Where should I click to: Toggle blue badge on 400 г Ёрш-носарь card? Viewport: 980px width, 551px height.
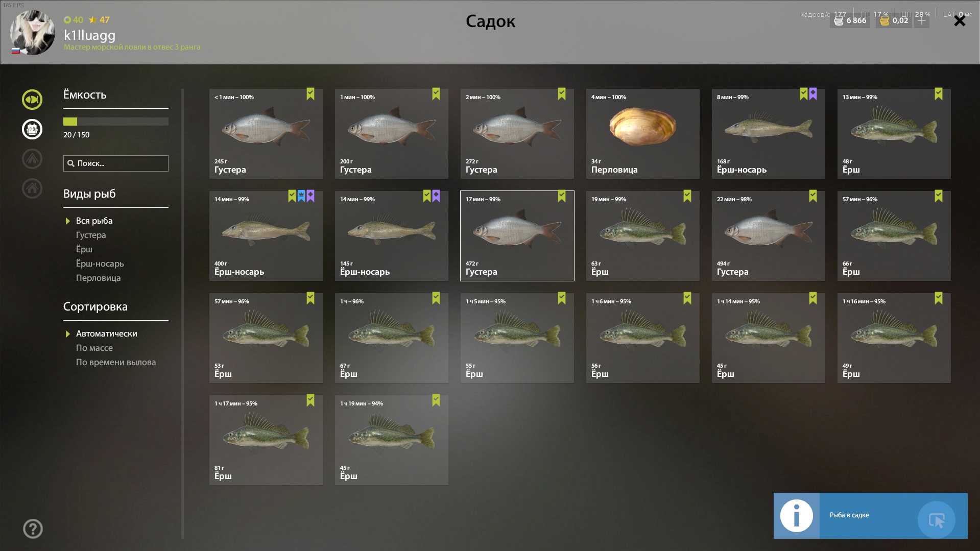[301, 196]
